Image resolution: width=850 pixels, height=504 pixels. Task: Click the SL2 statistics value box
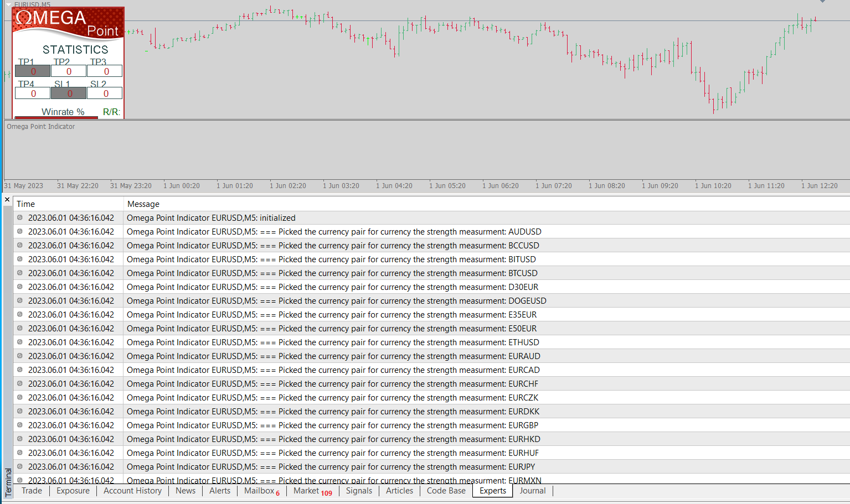(x=105, y=93)
